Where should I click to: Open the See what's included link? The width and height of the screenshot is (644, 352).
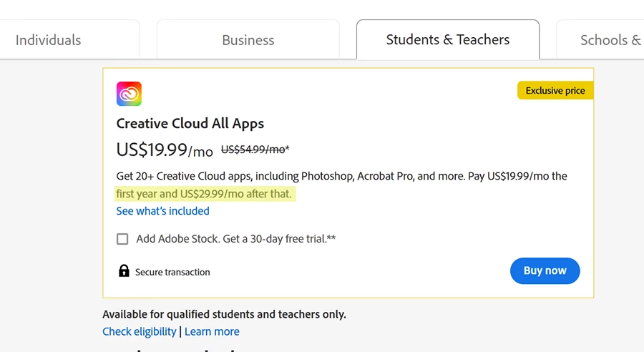(x=163, y=211)
